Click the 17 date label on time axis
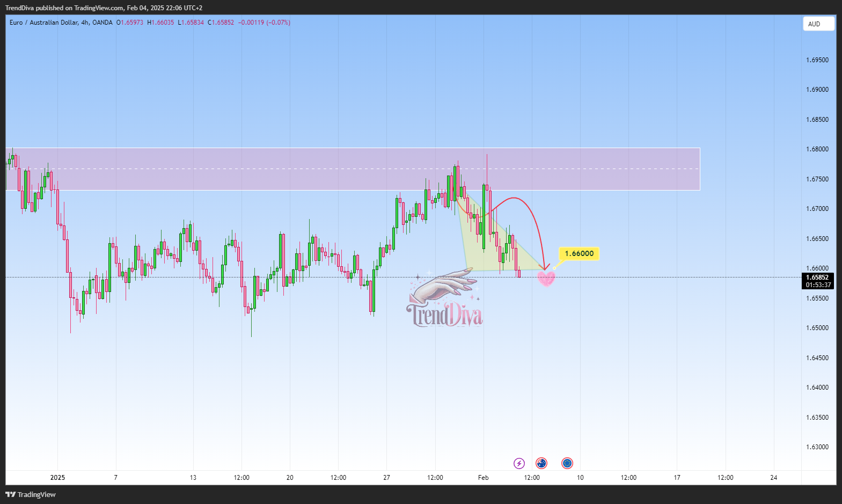 tap(677, 478)
